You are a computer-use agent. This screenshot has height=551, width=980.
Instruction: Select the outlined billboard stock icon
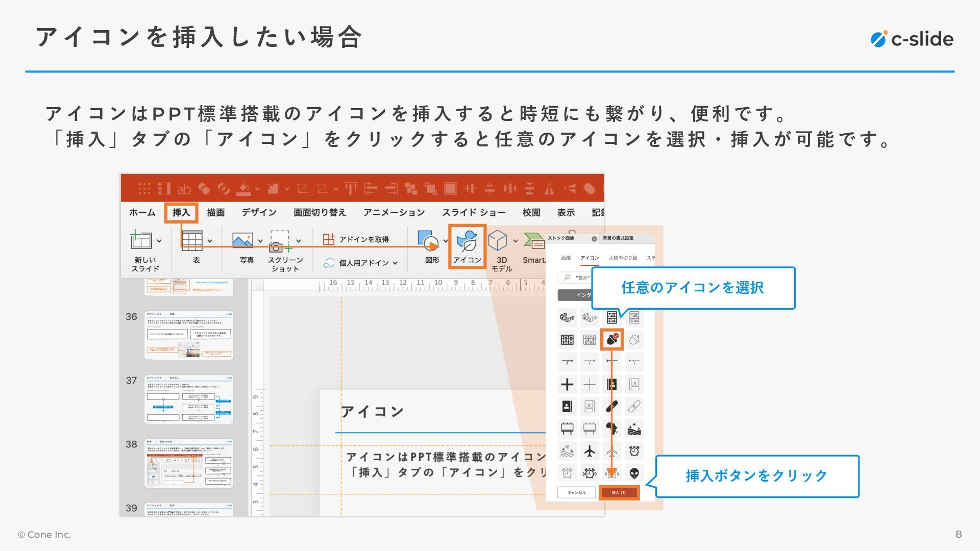(590, 429)
